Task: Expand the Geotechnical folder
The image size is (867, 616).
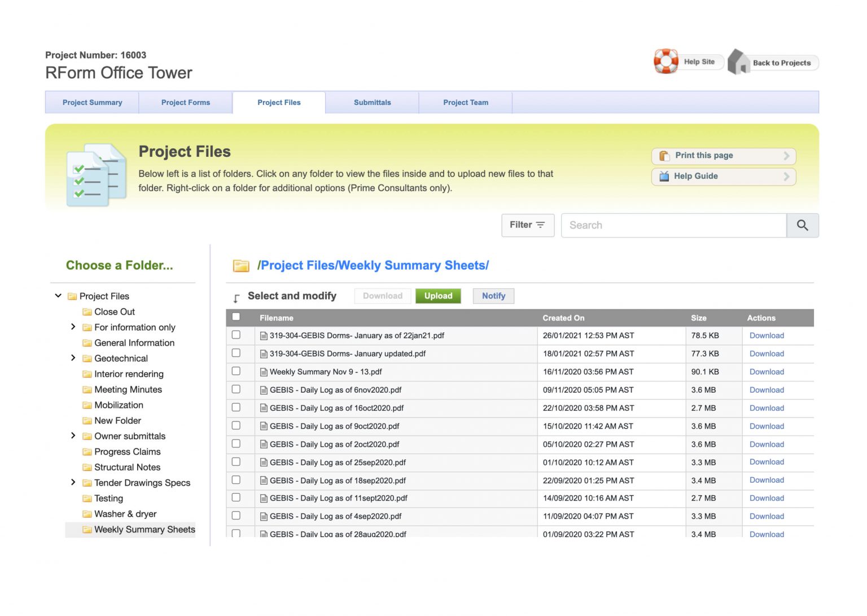Action: click(x=73, y=358)
